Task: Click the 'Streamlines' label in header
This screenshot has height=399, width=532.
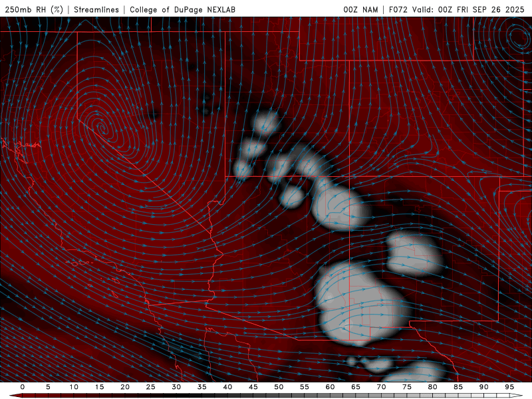Action: pos(96,9)
